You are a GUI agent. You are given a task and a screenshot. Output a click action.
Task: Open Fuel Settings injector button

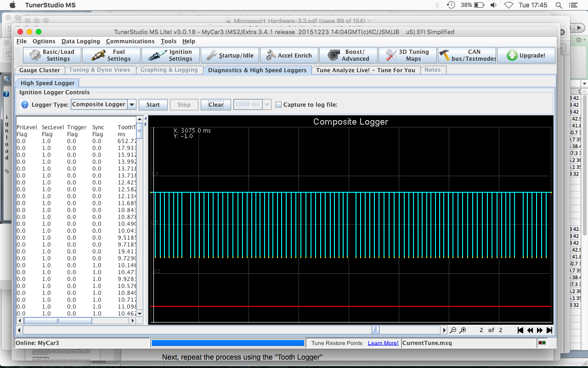click(x=111, y=55)
